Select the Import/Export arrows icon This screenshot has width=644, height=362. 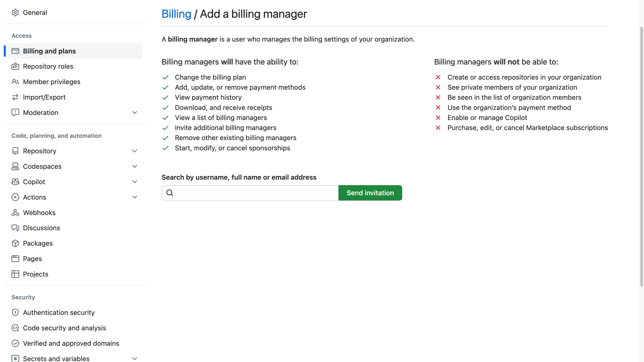pos(15,97)
